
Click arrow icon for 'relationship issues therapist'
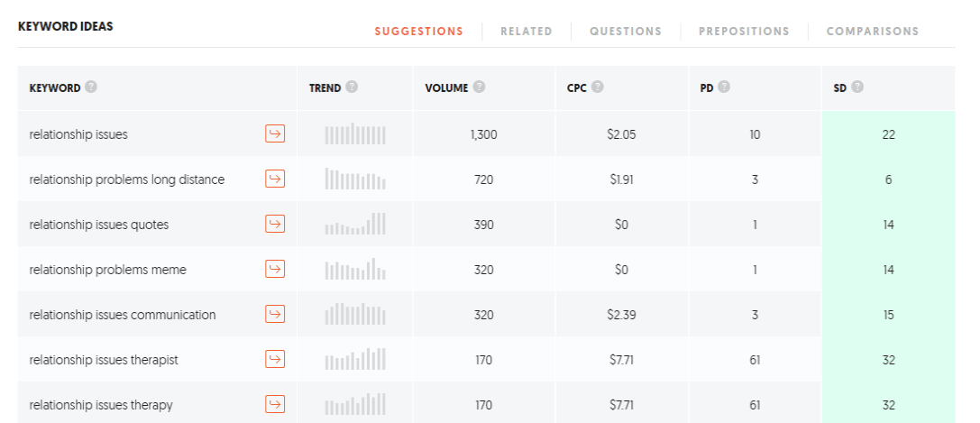tap(275, 359)
